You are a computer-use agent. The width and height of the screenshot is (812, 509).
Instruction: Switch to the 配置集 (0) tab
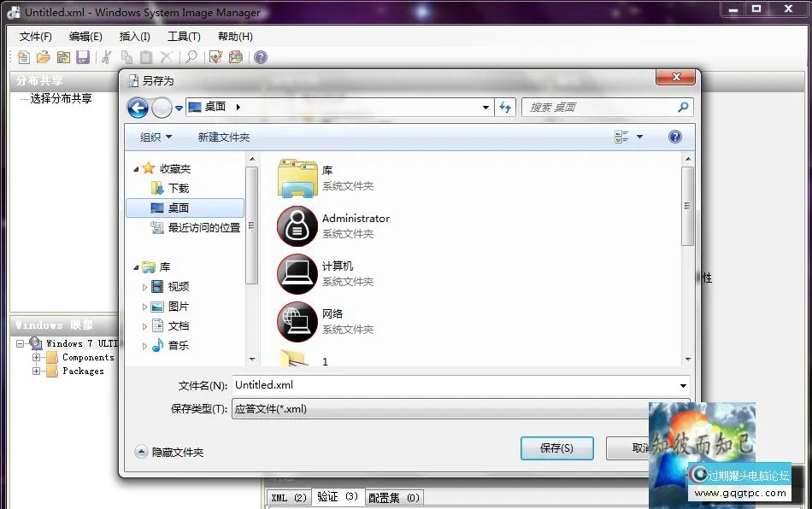[394, 496]
